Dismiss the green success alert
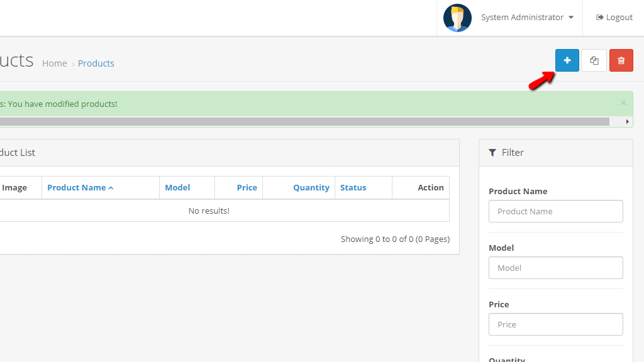This screenshot has height=362, width=644. tap(623, 103)
